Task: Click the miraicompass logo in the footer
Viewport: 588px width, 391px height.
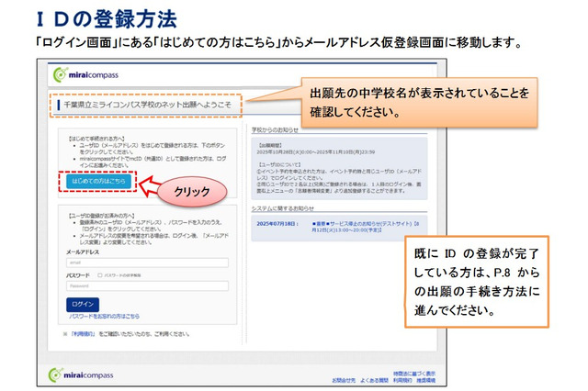Action: (83, 374)
